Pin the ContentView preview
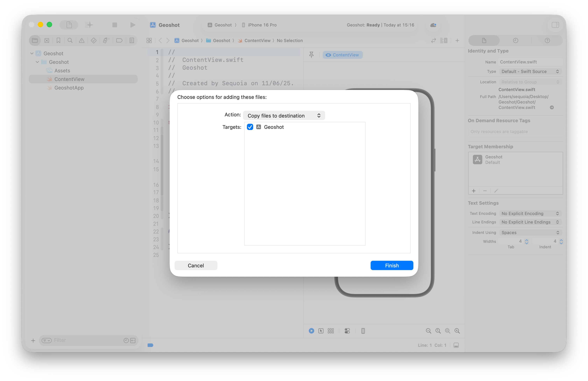588x381 pixels. click(311, 54)
